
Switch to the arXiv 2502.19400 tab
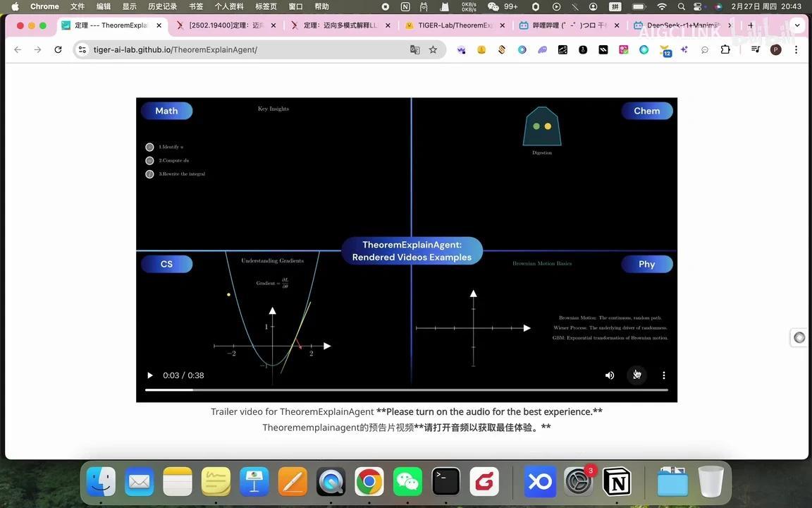226,25
